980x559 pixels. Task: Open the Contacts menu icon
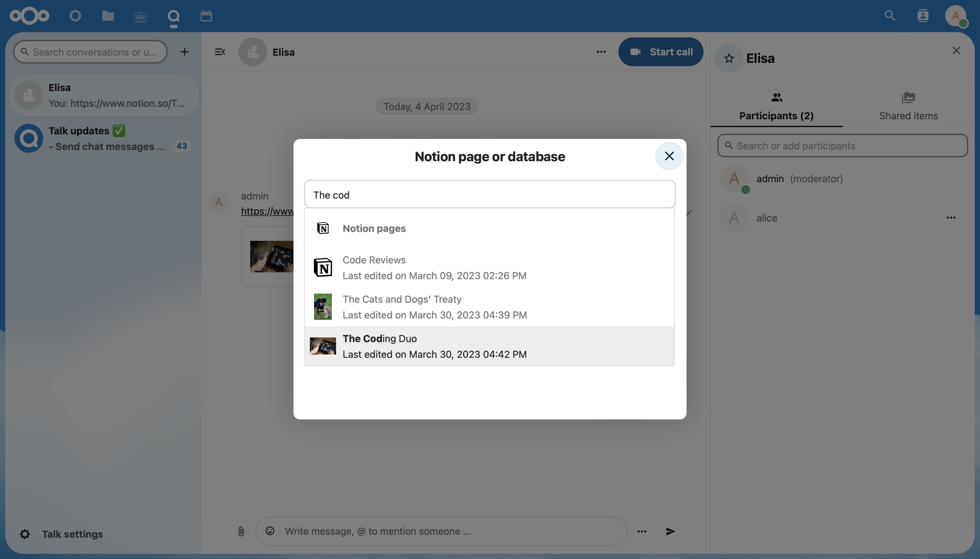(922, 16)
